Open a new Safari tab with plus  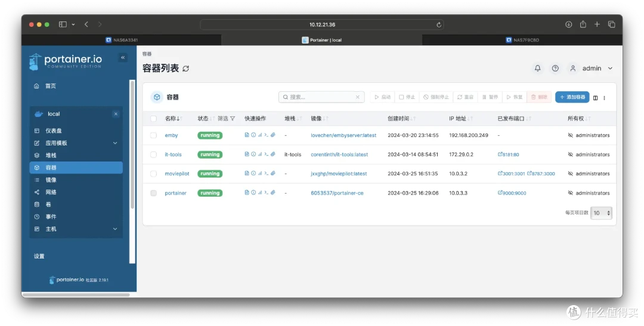coord(597,24)
